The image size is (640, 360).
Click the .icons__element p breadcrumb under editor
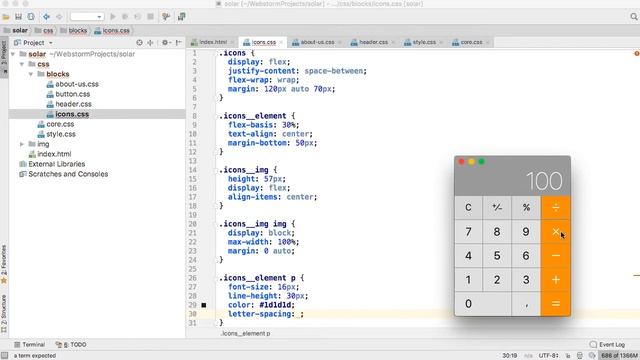pyautogui.click(x=245, y=333)
